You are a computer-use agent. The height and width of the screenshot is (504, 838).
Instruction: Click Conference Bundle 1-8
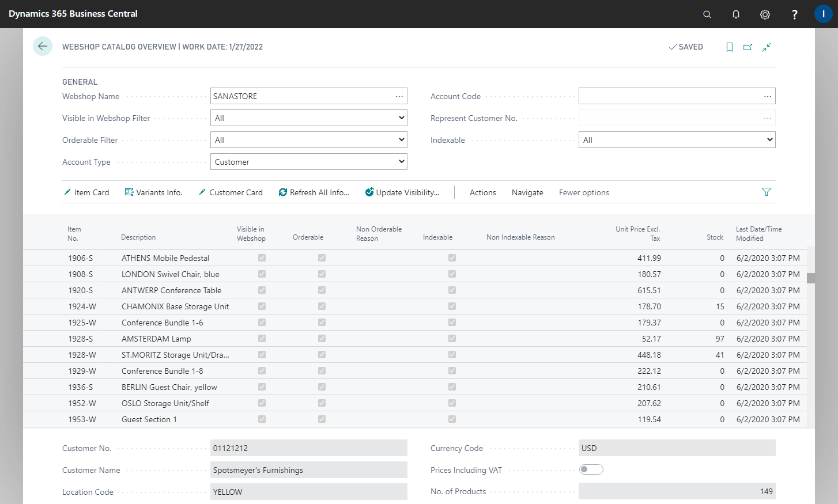click(x=162, y=371)
